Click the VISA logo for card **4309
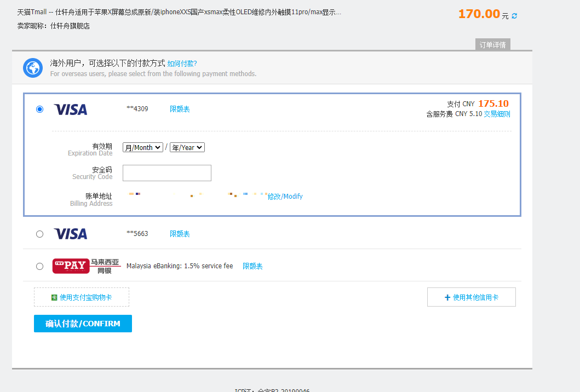The height and width of the screenshot is (392, 580). [x=71, y=109]
